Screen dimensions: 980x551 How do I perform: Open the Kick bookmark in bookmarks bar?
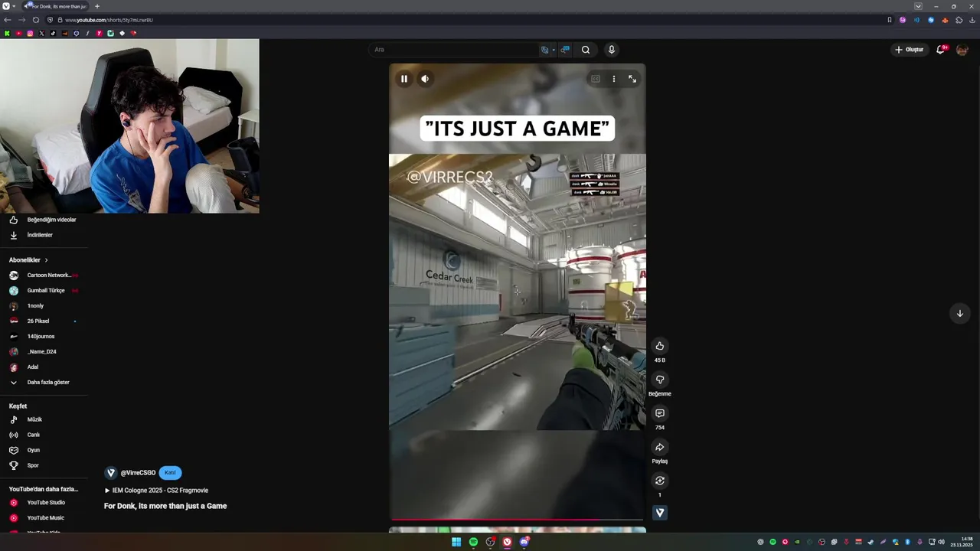[7, 34]
